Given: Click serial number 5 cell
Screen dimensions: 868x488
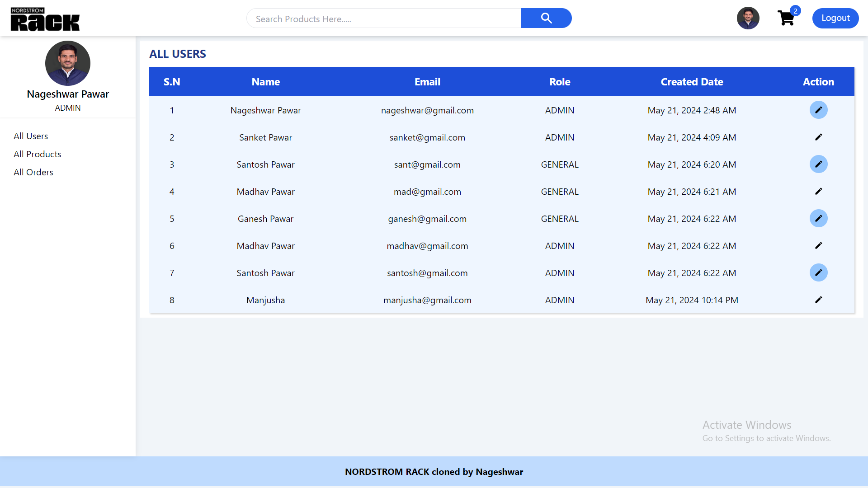Looking at the screenshot, I should click(x=172, y=219).
